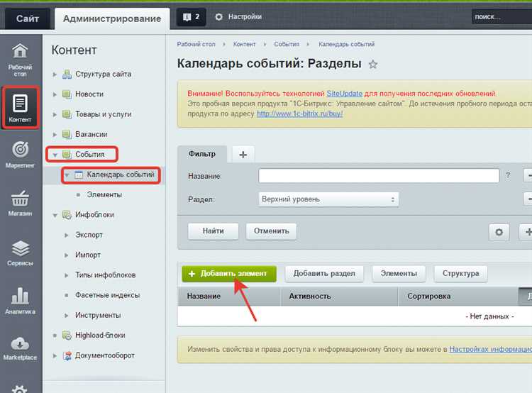Viewport: 532px width, 393px height.
Task: Select the Фильтр tab
Action: point(202,154)
